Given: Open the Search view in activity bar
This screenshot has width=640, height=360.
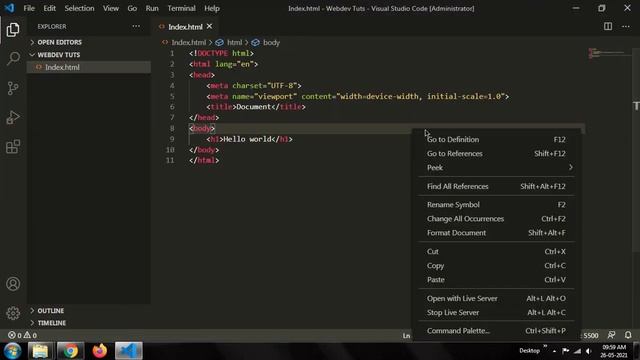Looking at the screenshot, I should (x=13, y=58).
